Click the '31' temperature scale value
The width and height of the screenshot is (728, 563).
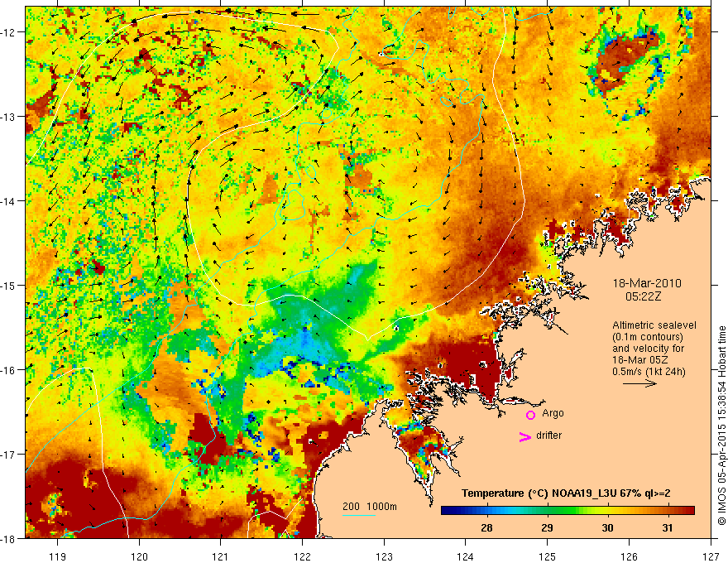667,527
